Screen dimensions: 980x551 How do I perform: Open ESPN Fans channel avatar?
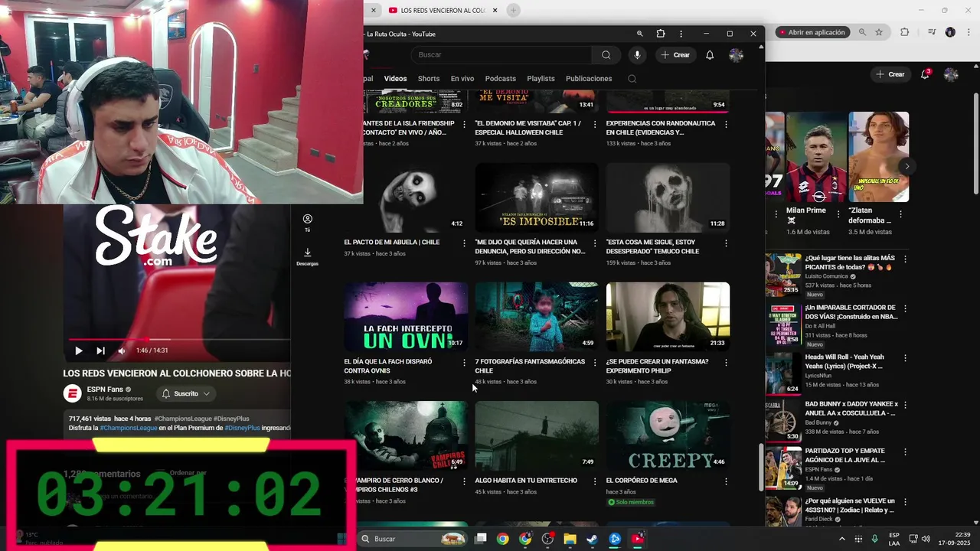[73, 393]
